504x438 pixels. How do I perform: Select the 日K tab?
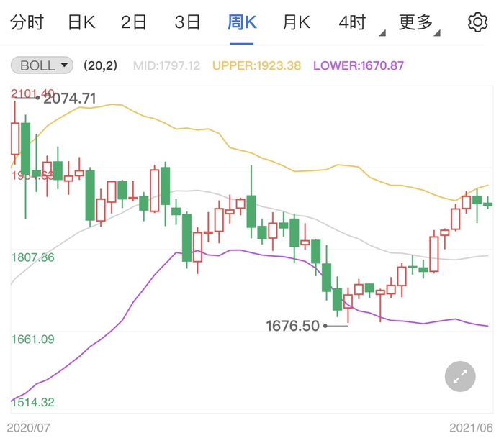(81, 23)
